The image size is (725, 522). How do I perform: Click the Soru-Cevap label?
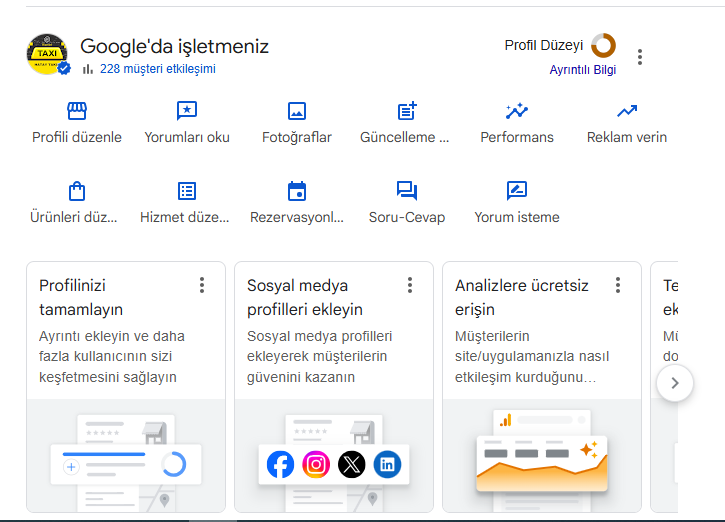pyautogui.click(x=407, y=217)
